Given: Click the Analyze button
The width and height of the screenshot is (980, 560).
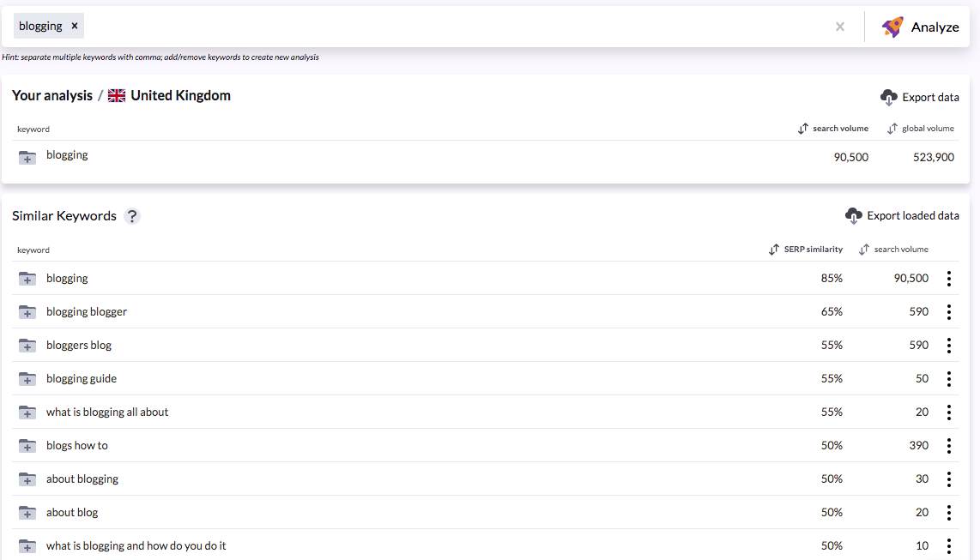Looking at the screenshot, I should [935, 27].
